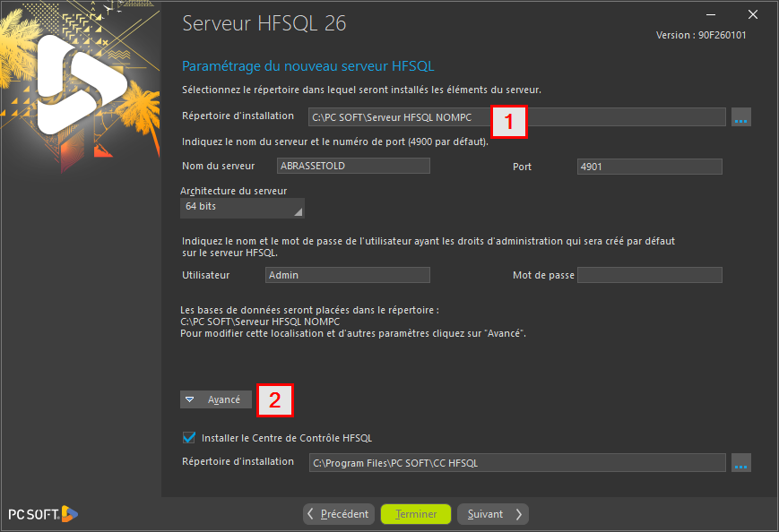Proceed with the Suivant button
779x532 pixels.
(492, 514)
